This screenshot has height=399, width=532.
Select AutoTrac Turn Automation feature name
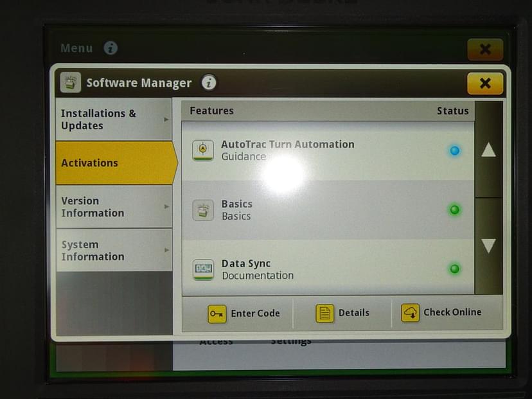[288, 144]
